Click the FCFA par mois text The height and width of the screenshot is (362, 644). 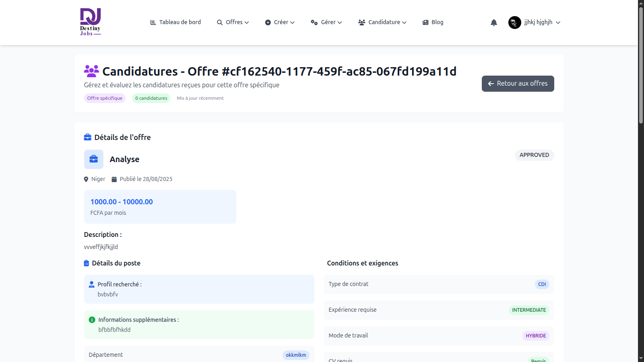tap(108, 213)
